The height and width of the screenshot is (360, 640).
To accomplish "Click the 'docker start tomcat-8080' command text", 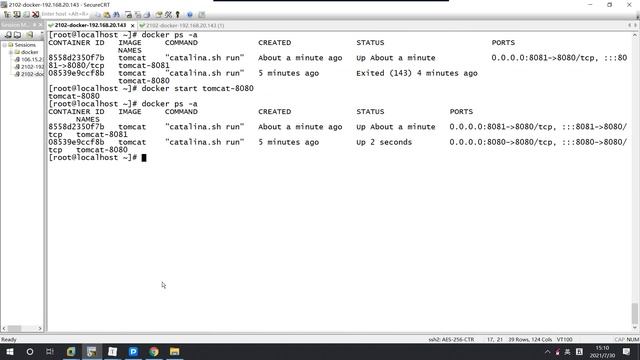I will point(198,89).
